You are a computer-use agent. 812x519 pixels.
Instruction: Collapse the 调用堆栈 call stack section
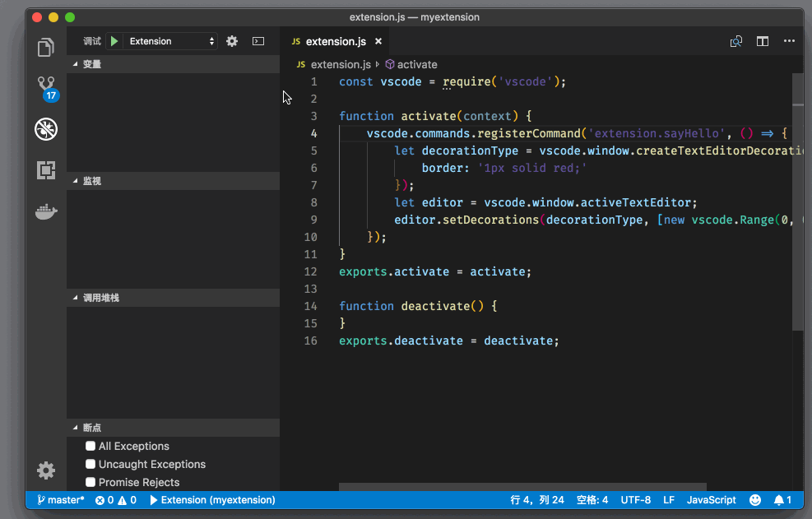click(100, 298)
